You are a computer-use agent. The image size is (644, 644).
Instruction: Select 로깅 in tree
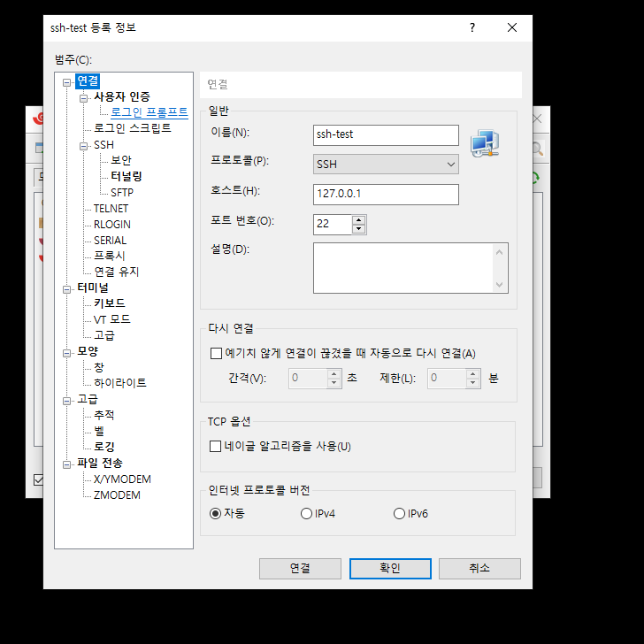click(x=104, y=447)
